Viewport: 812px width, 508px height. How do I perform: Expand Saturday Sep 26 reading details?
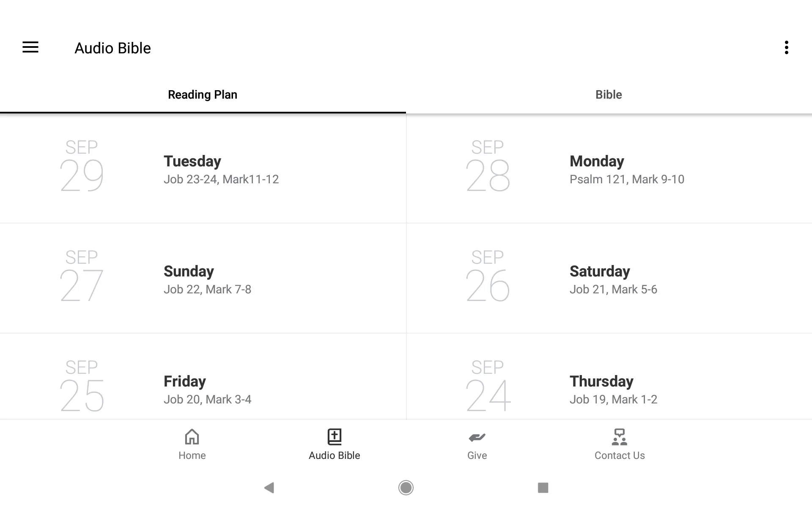[609, 278]
